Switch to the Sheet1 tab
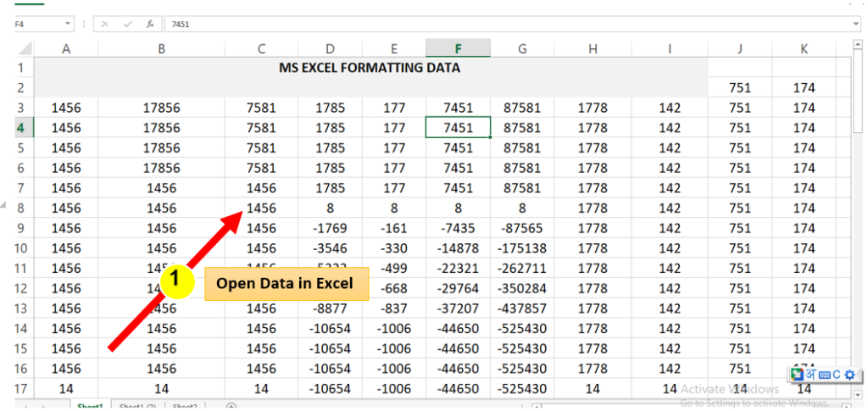This screenshot has width=868, height=411. point(91,407)
